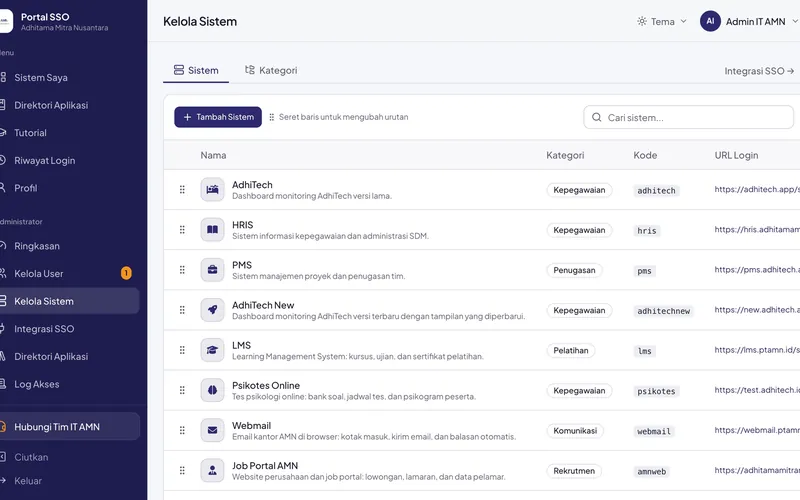
Task: Open Sistem Saya in sidebar
Action: [x=69, y=78]
